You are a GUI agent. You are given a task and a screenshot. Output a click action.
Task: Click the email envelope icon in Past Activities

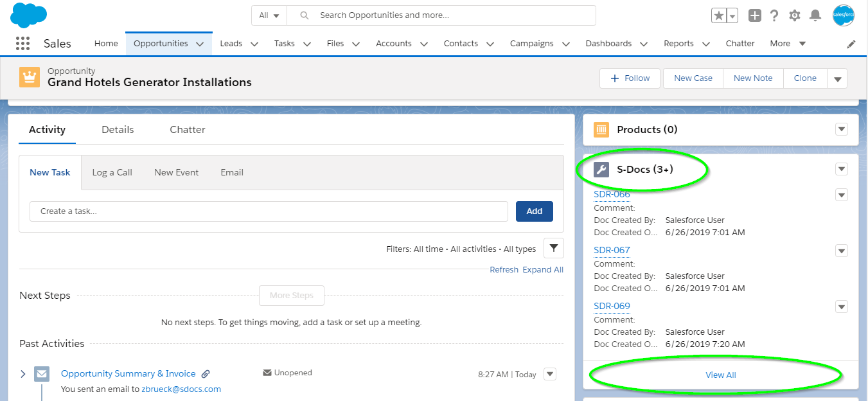pos(42,374)
